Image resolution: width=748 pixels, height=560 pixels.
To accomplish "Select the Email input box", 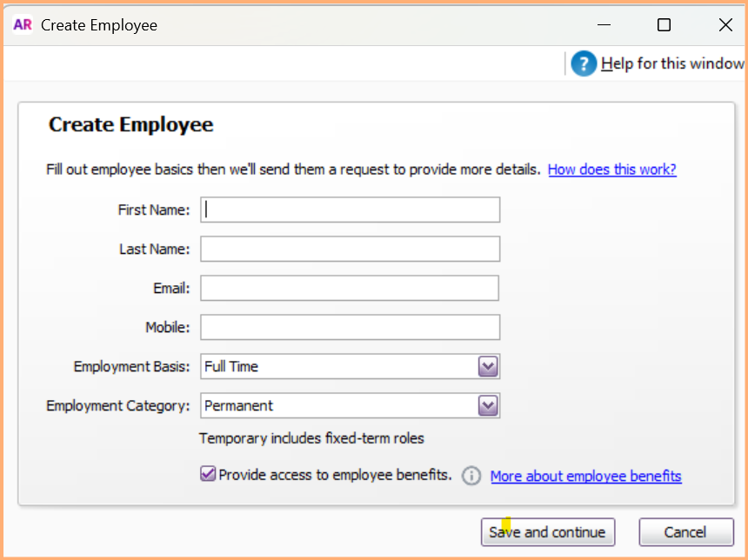I will (350, 288).
